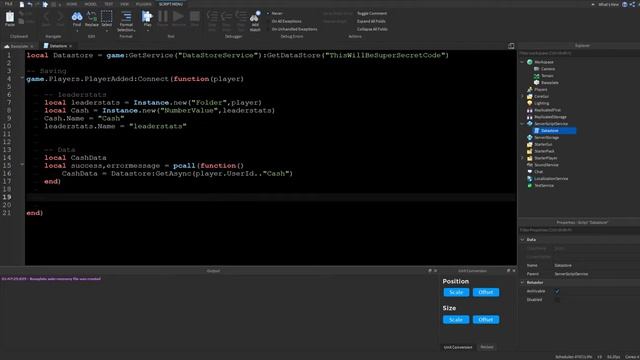Collapse the Behavior properties section
This screenshot has width=640, height=360.
point(522,282)
